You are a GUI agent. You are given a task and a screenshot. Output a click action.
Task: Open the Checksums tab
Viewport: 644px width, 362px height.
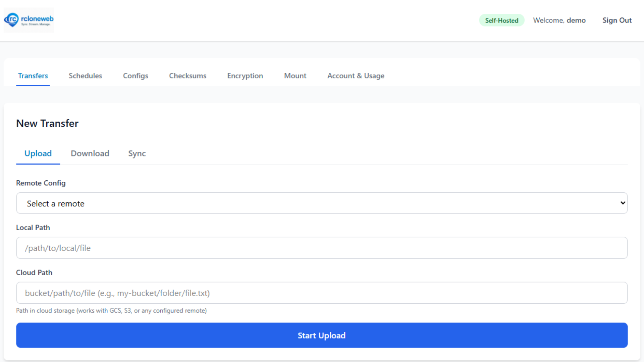187,76
